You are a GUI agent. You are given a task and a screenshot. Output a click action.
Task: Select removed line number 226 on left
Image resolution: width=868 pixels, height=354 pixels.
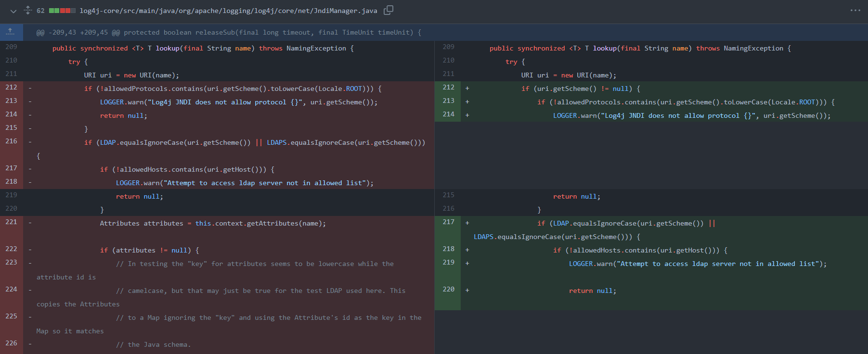pyautogui.click(x=12, y=343)
